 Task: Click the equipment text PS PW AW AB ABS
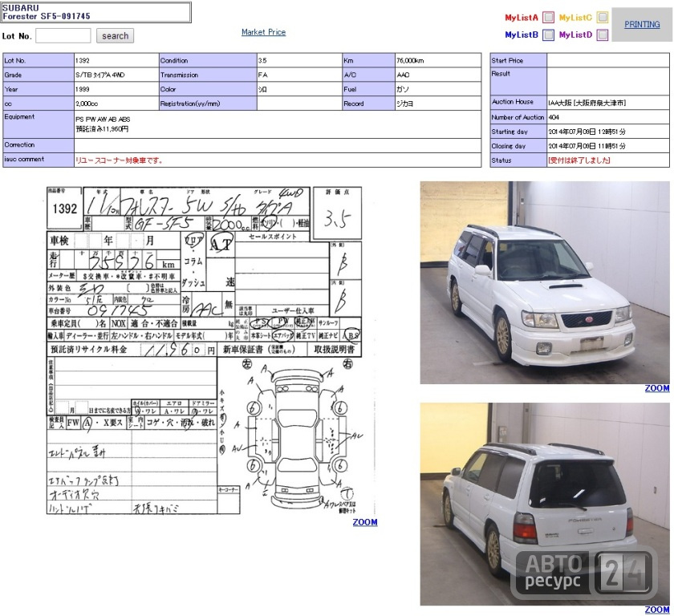[x=103, y=120]
